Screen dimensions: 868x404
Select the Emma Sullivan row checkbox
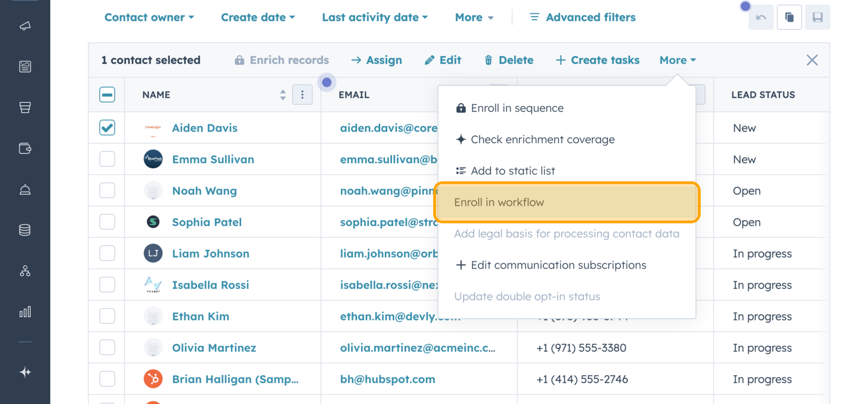(x=107, y=159)
